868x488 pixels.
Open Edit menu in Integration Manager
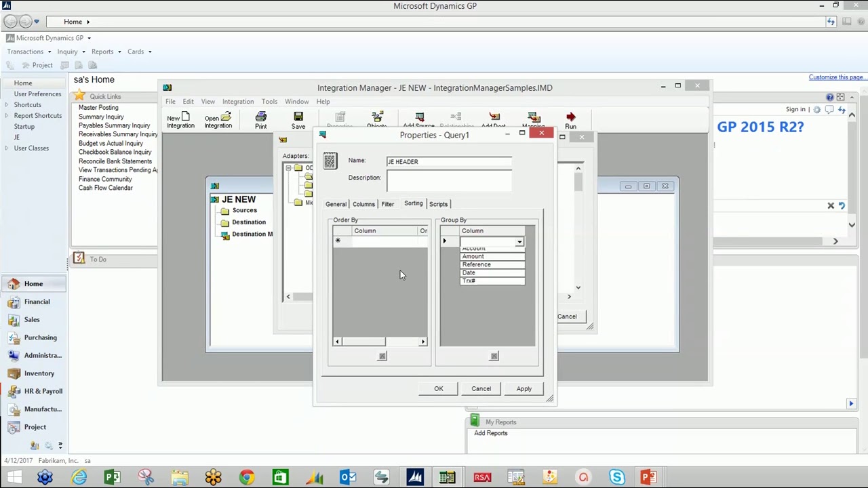coord(188,102)
